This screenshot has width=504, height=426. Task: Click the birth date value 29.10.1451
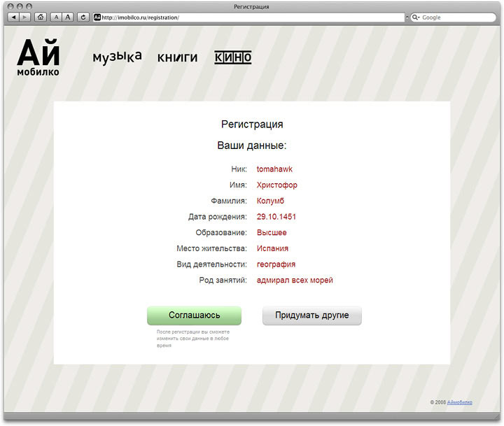point(276,217)
